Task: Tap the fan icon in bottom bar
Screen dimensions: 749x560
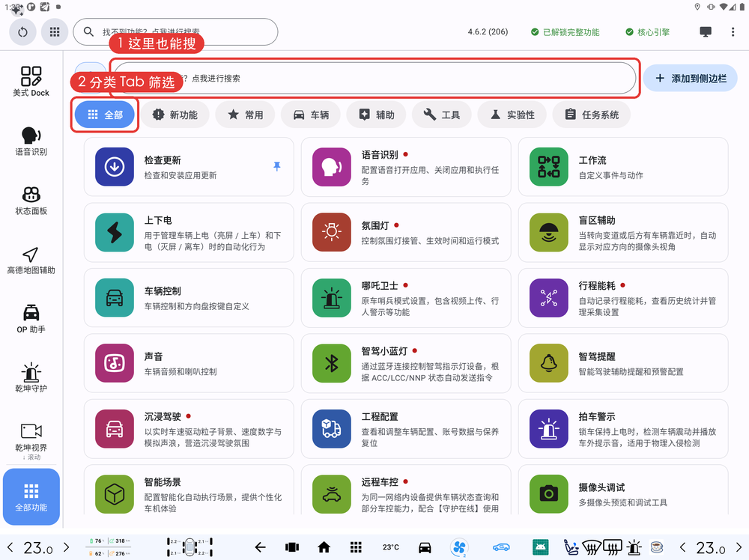Action: 459,547
